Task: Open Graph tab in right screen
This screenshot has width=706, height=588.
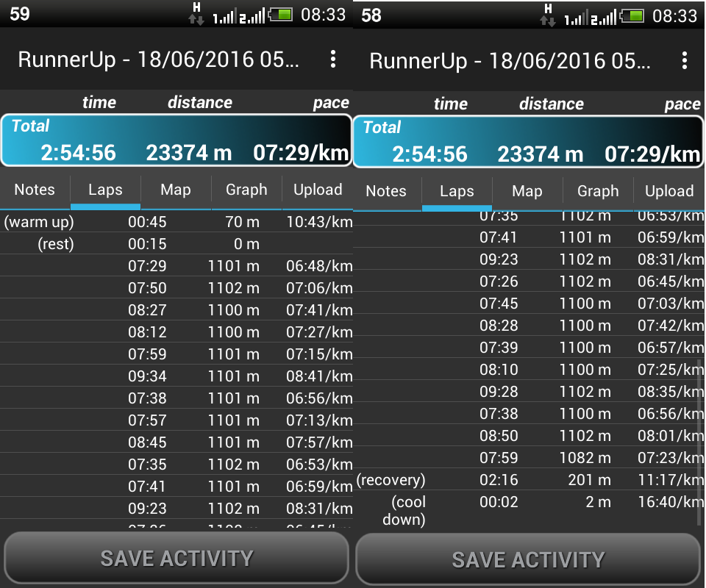Action: (x=598, y=191)
